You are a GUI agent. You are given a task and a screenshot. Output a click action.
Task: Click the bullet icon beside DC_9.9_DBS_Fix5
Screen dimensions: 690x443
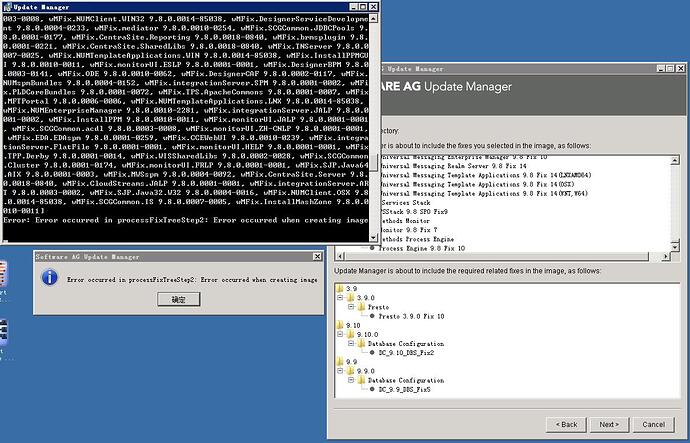(372, 389)
